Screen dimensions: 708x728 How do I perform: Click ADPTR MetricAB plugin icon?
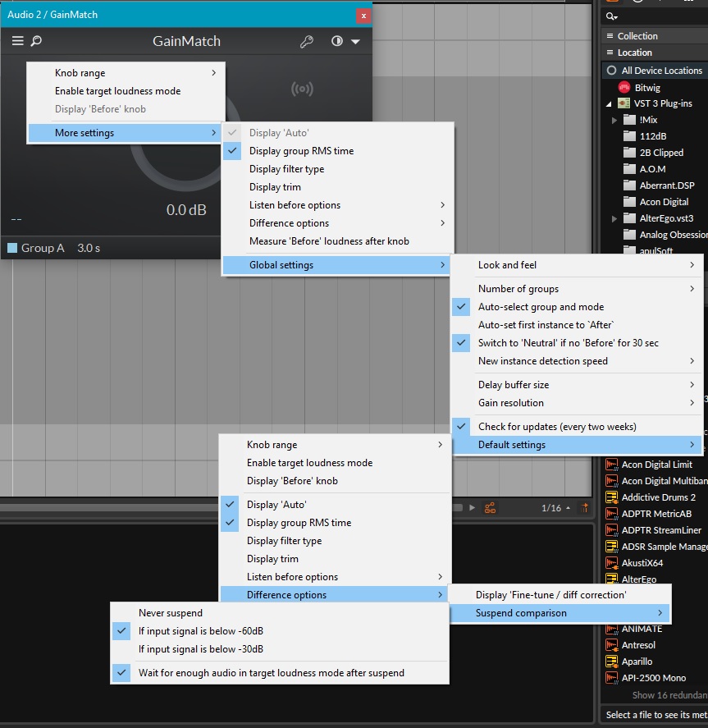click(611, 514)
